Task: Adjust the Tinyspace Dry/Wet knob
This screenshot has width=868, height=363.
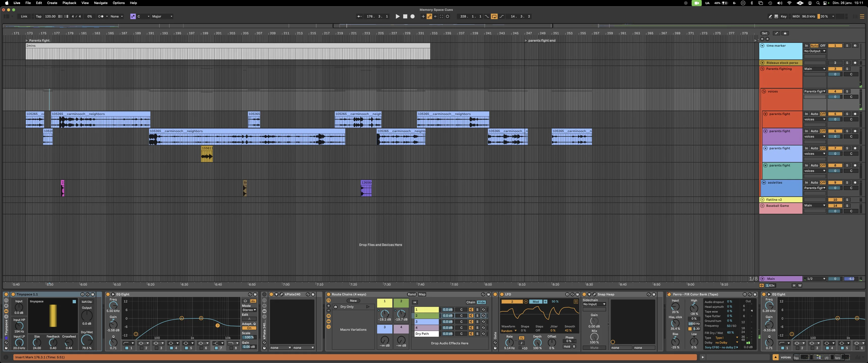Action: (x=87, y=340)
